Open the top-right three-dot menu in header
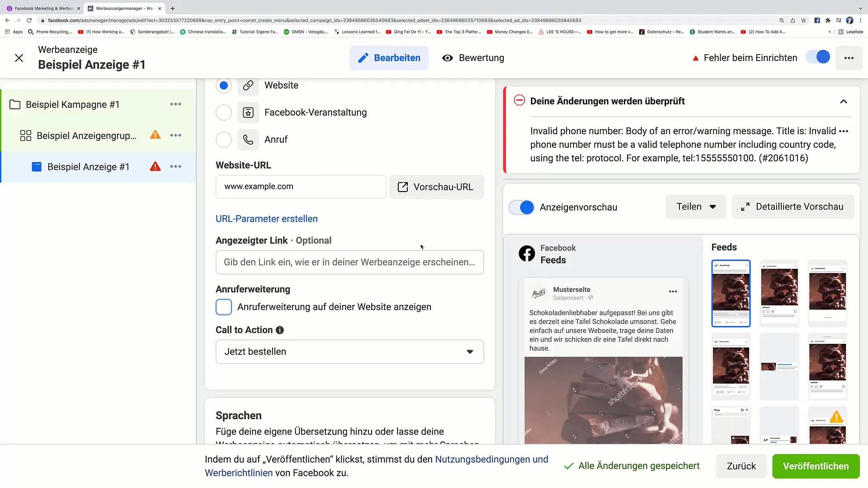The width and height of the screenshot is (868, 488). pyautogui.click(x=849, y=58)
